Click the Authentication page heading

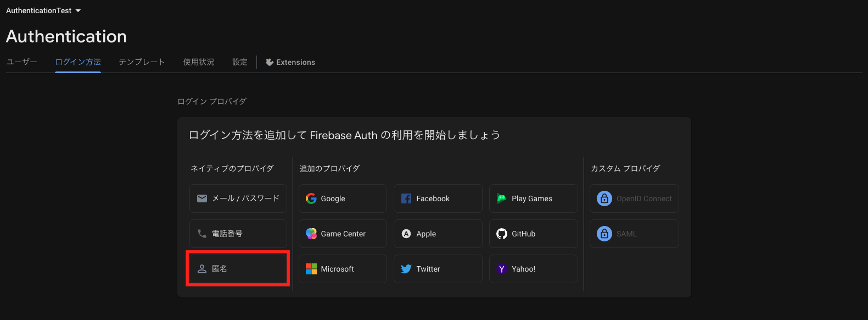coord(66,36)
